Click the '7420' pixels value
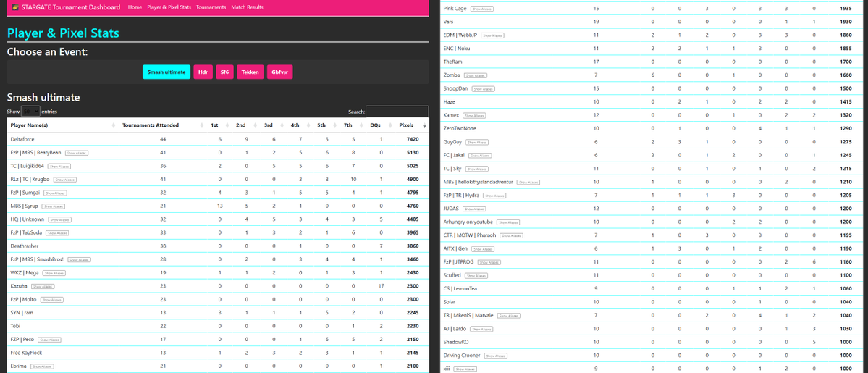The image size is (868, 373). (x=413, y=139)
